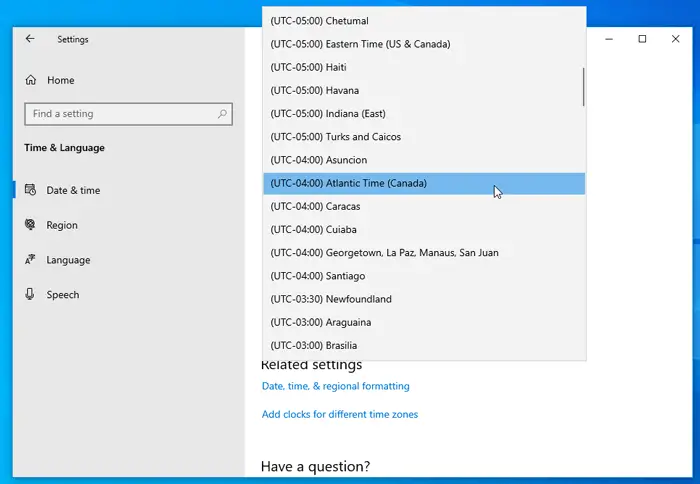The width and height of the screenshot is (700, 484).
Task: Click the time zone list scrollbar thumb
Action: (583, 87)
